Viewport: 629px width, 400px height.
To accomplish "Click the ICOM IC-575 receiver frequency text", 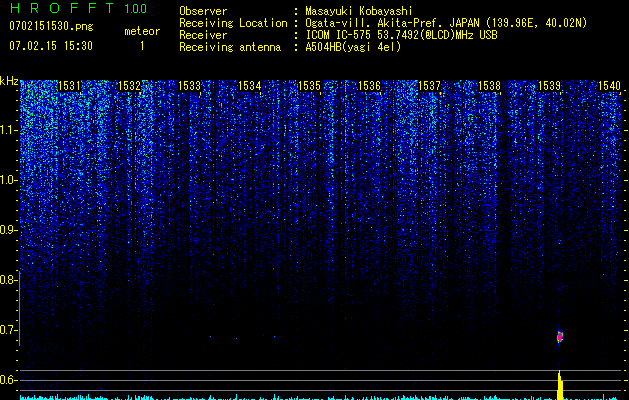I will (401, 35).
